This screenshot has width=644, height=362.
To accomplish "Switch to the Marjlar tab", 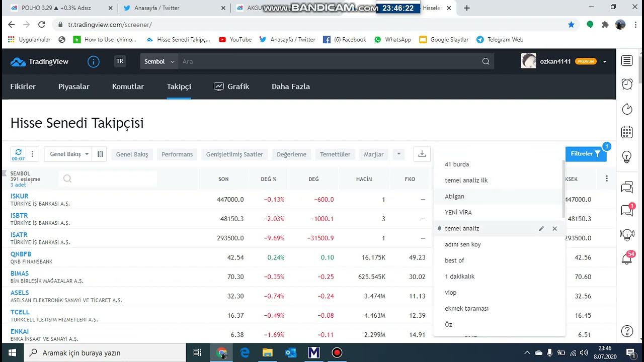I will tap(374, 154).
